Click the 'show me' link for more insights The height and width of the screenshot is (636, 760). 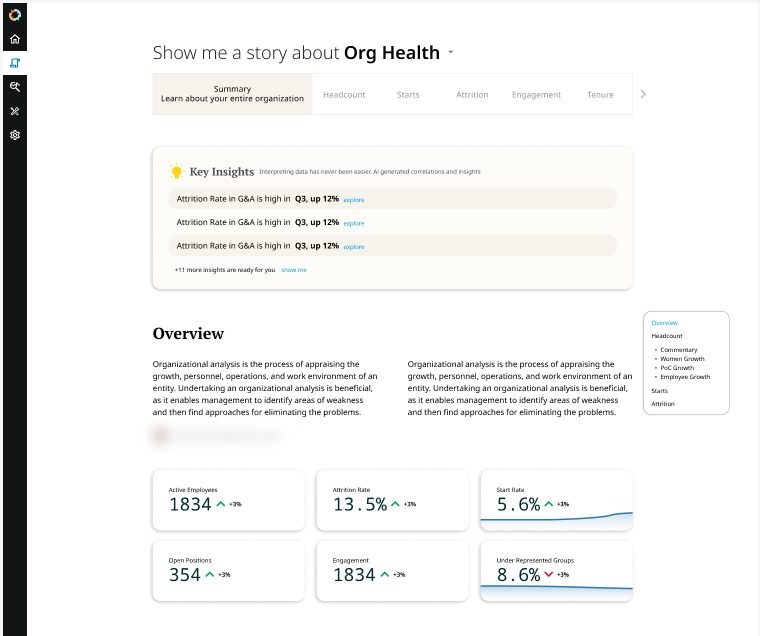click(x=294, y=270)
